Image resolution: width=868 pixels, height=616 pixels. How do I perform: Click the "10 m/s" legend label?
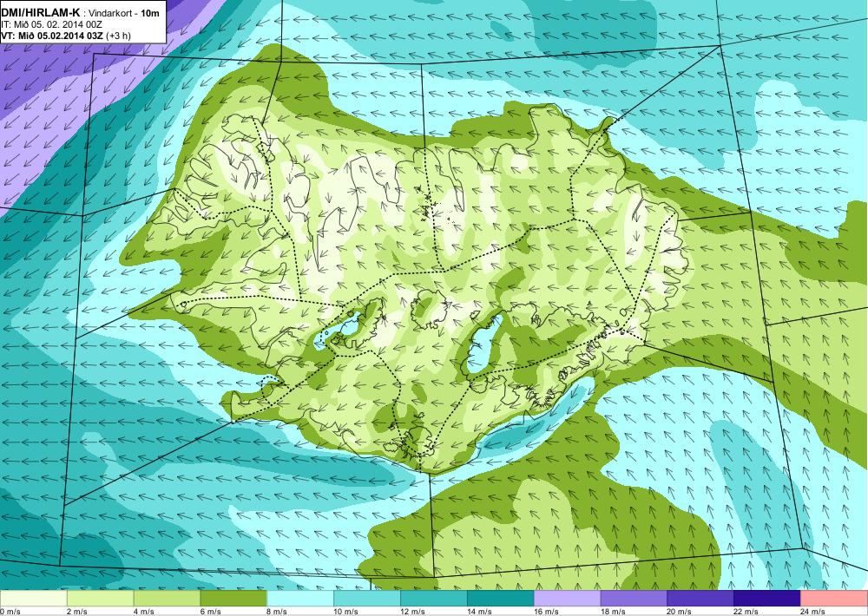[x=346, y=612]
